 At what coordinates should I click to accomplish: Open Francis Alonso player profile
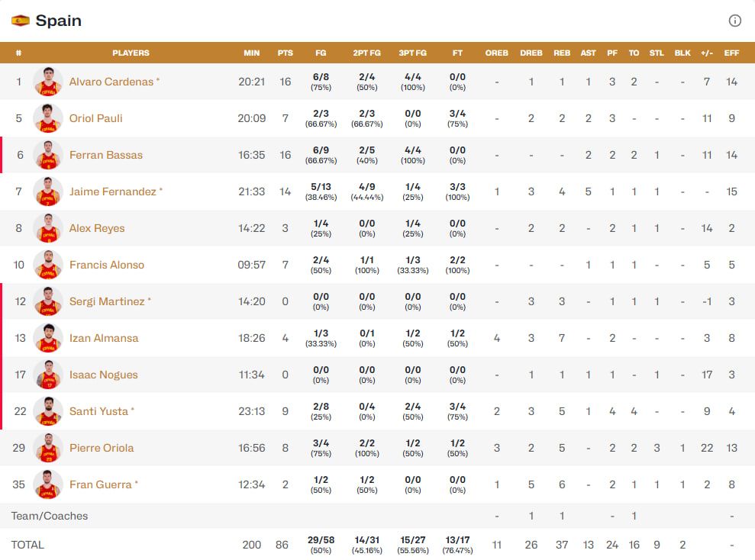106,265
